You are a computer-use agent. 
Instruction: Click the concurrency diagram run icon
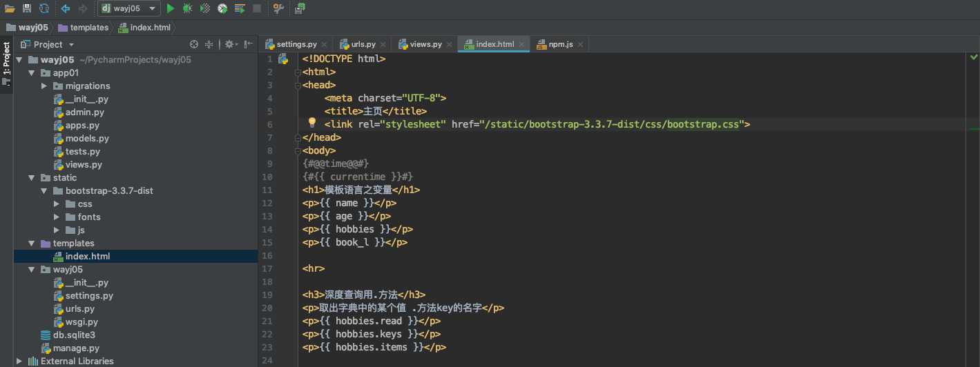(x=240, y=8)
